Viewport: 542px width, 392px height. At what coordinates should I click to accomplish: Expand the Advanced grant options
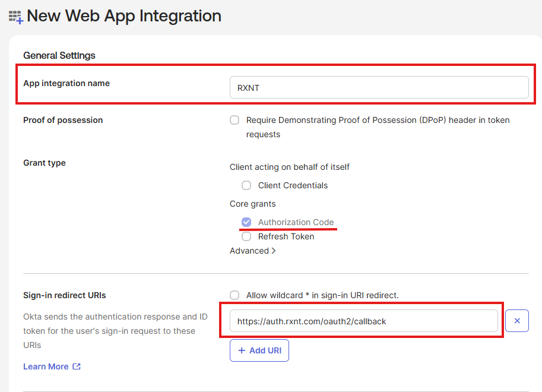click(253, 251)
